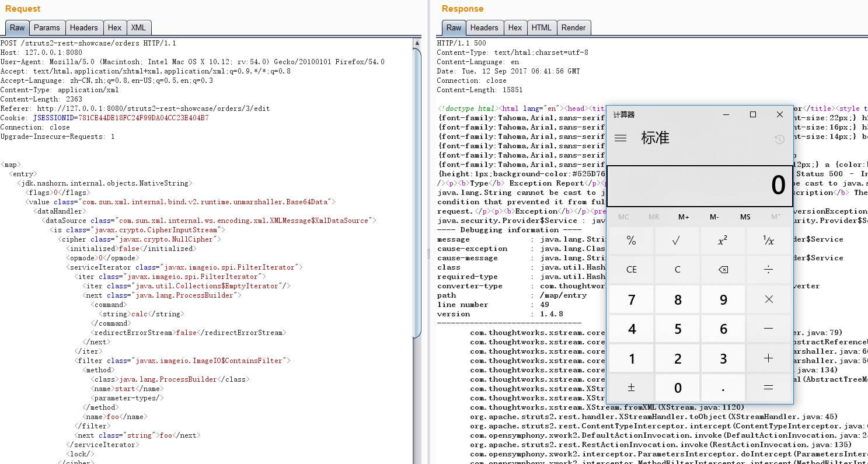
Task: Click the x squared key
Action: tap(723, 240)
